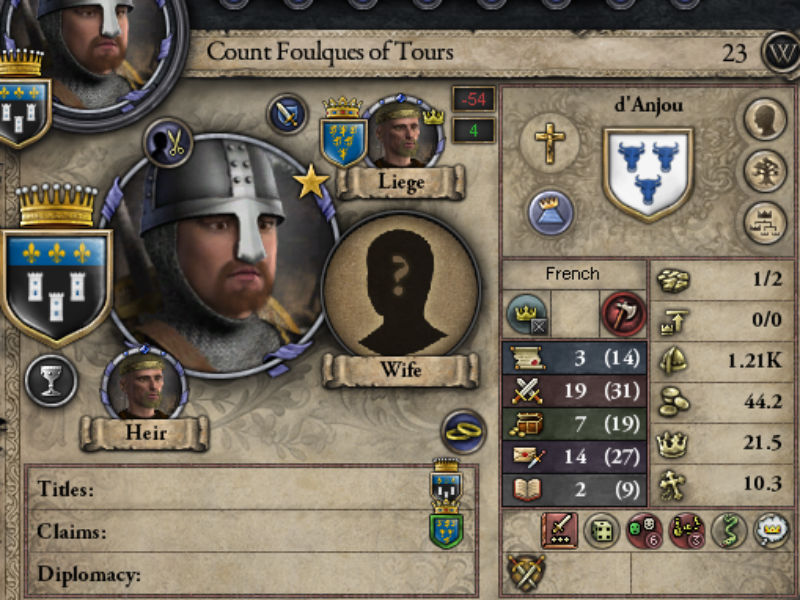Click the crown on pedestal icon
Image resolution: width=800 pixels, height=600 pixels.
tap(550, 212)
